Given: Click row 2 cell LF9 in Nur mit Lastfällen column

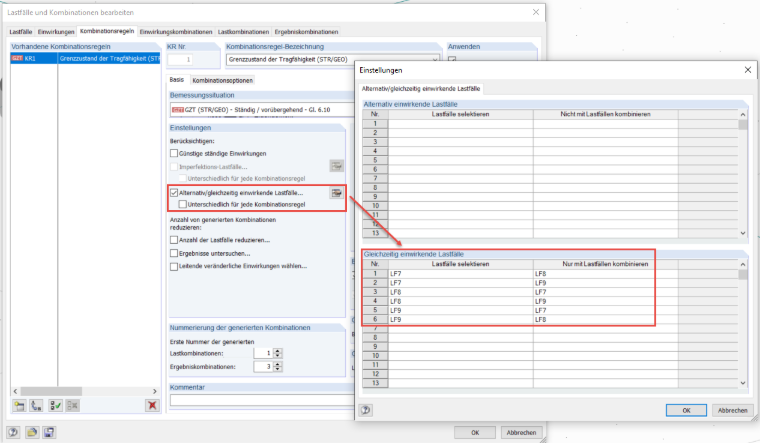Looking at the screenshot, I should point(605,283).
